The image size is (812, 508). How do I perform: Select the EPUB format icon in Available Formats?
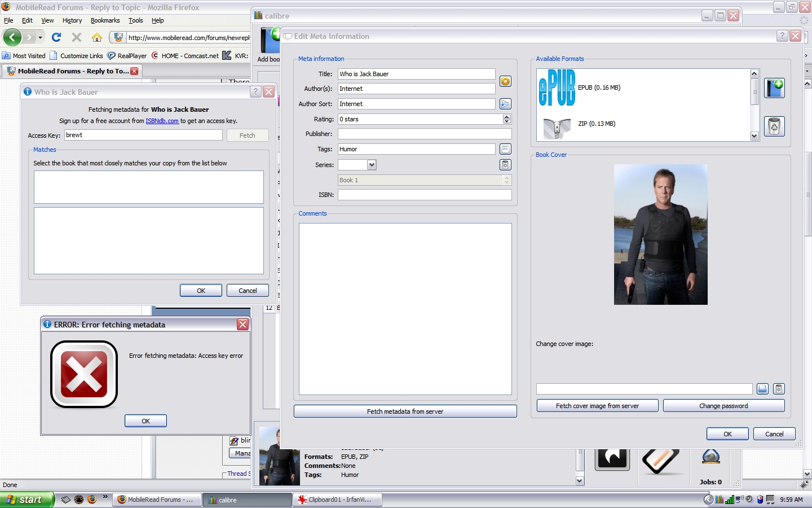click(x=557, y=88)
